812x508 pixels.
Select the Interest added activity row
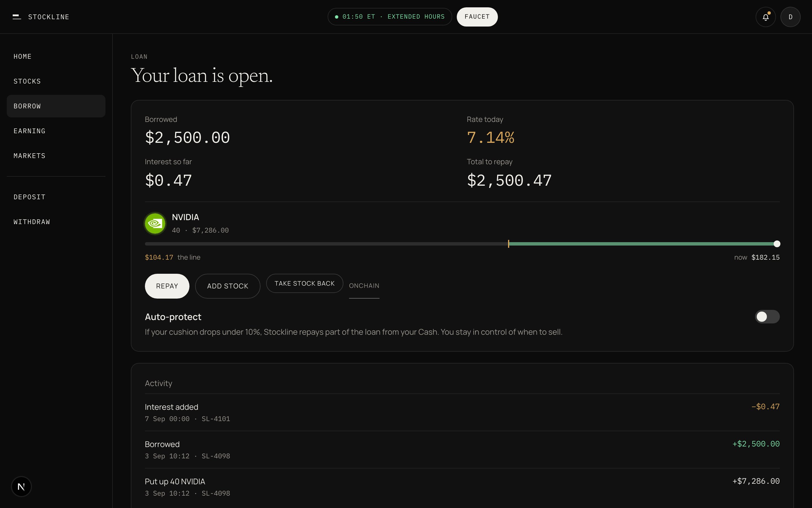click(462, 413)
